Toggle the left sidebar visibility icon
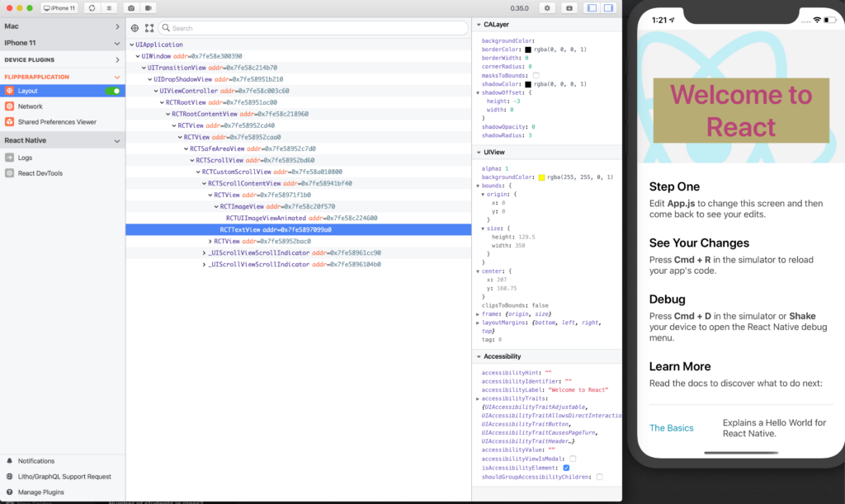The image size is (845, 504). pos(592,8)
